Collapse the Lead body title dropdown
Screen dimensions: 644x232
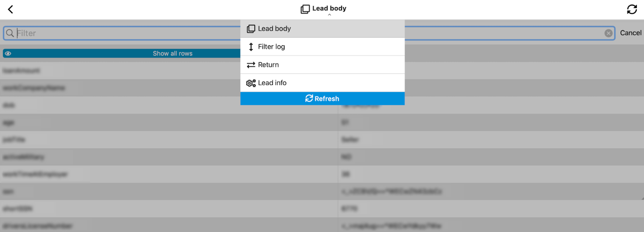324,8
